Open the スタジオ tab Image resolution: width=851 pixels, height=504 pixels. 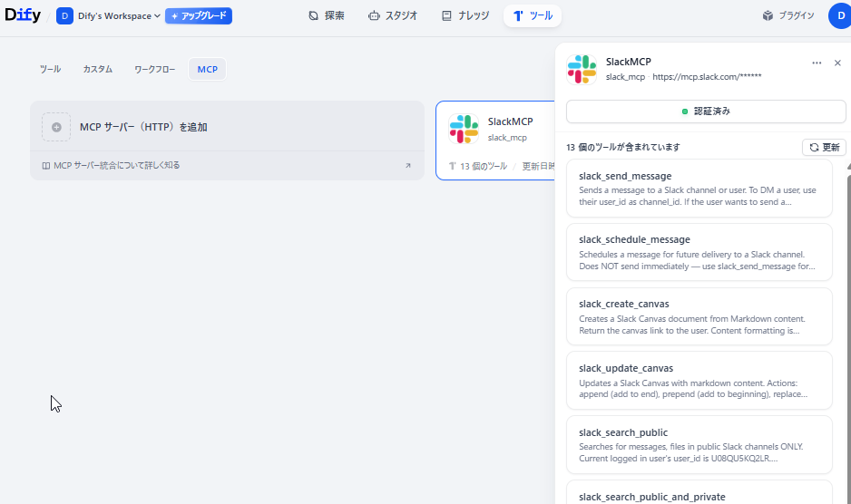pyautogui.click(x=393, y=15)
